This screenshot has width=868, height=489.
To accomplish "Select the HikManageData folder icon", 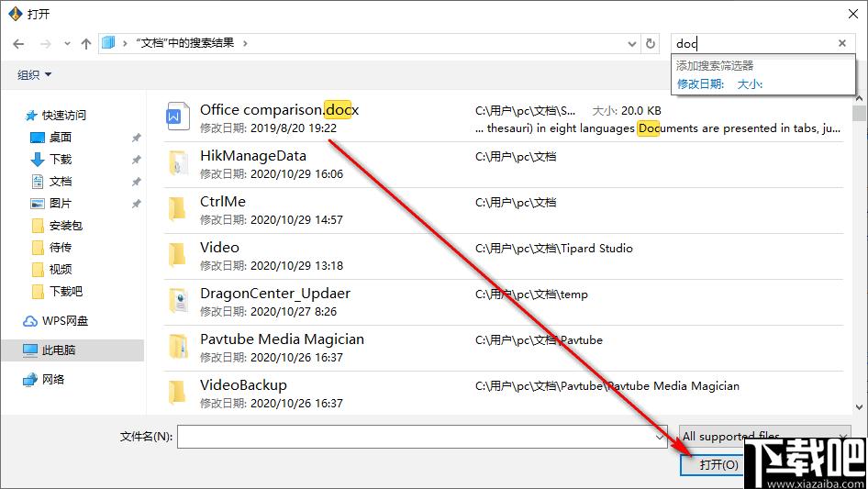I will (x=178, y=162).
